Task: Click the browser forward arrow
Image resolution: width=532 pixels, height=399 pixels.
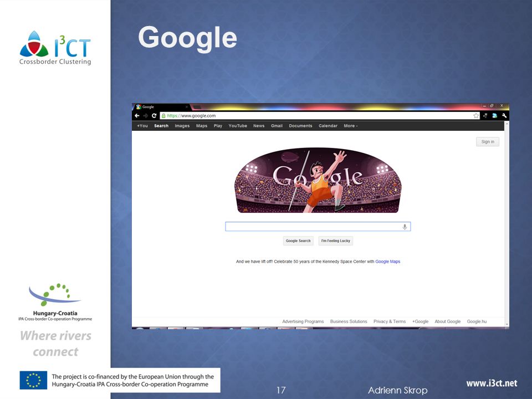Action: tap(146, 116)
